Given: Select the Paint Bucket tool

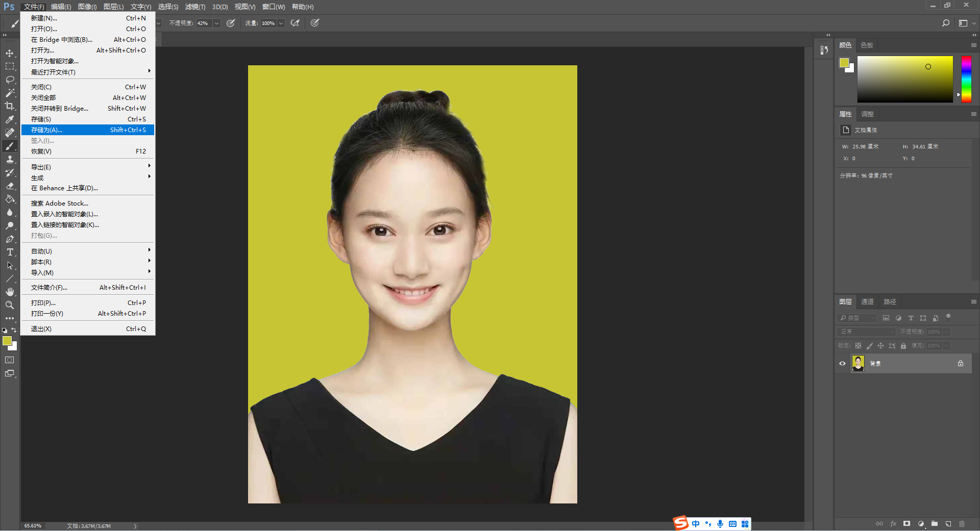Looking at the screenshot, I should [x=10, y=199].
